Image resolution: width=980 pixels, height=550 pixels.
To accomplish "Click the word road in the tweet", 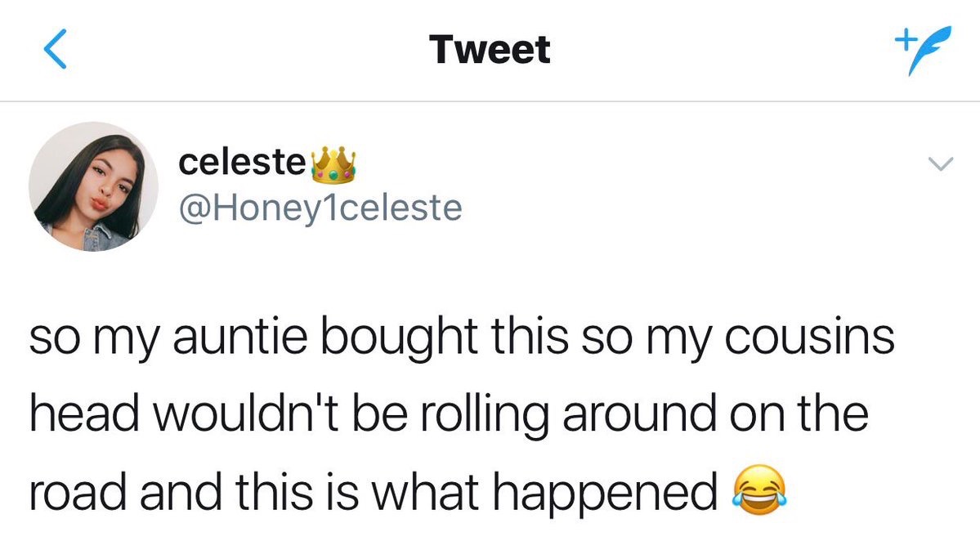I will (x=78, y=492).
